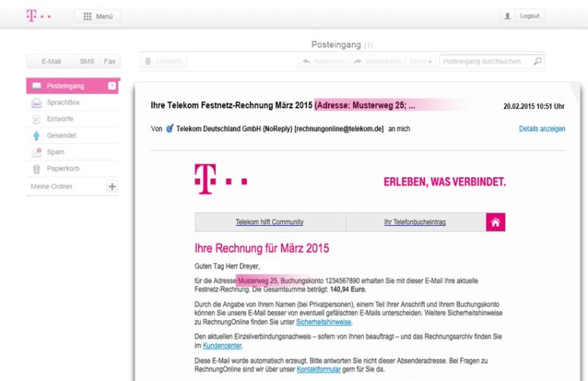The image size is (588, 381).
Task: Click the sender address rechnungonline@telekom.de
Action: pos(339,129)
